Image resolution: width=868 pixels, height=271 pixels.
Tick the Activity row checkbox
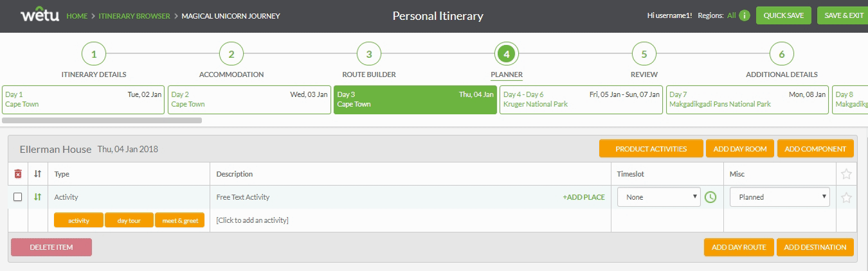[18, 197]
